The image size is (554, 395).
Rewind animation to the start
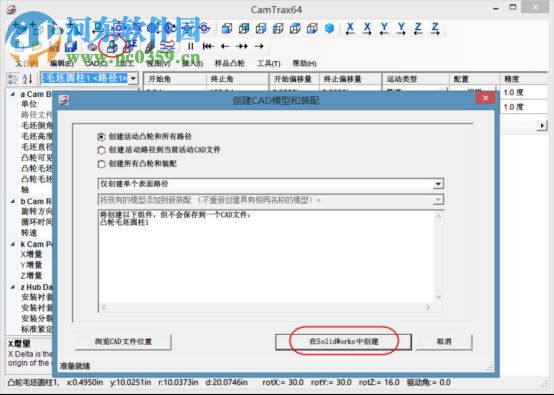pyautogui.click(x=208, y=46)
